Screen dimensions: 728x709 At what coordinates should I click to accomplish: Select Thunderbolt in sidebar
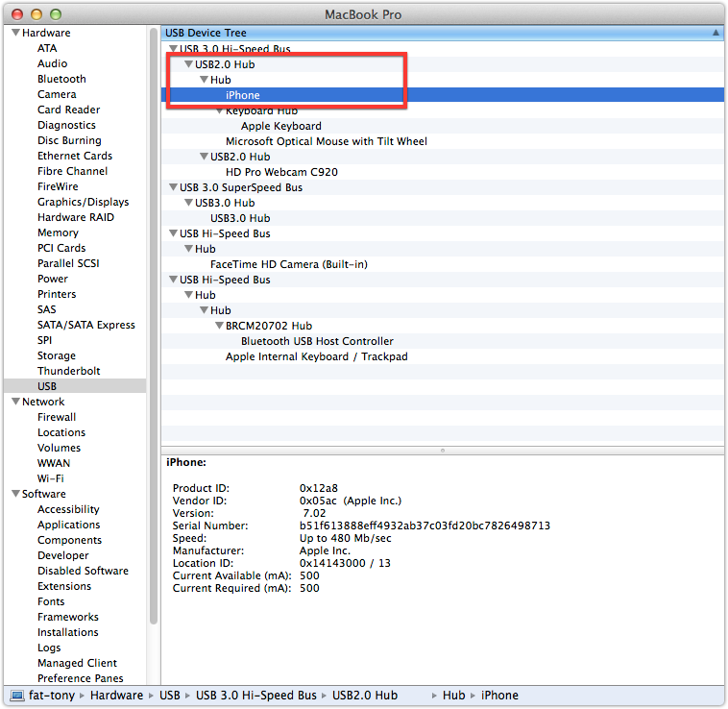click(x=69, y=371)
